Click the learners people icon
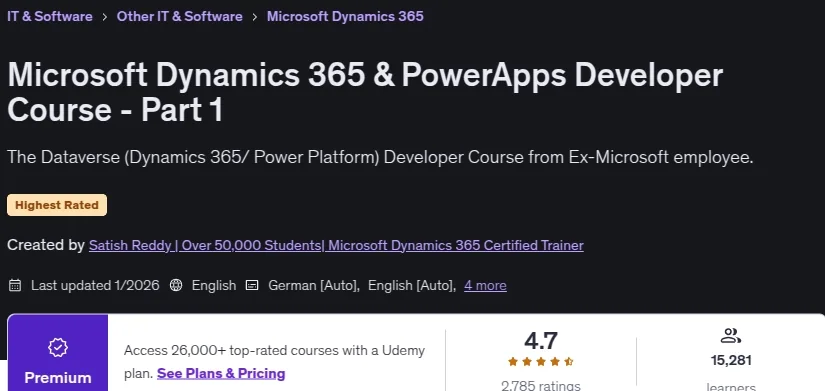The height and width of the screenshot is (391, 825). click(731, 336)
